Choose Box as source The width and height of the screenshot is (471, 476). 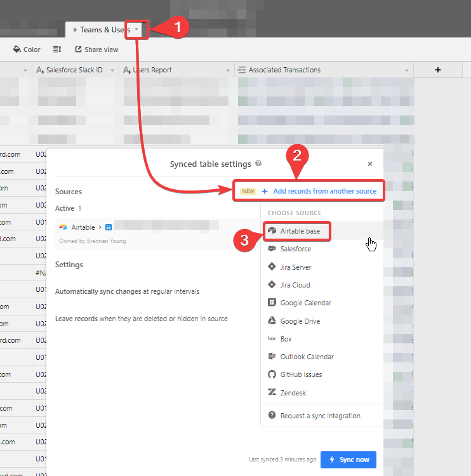(x=322, y=339)
